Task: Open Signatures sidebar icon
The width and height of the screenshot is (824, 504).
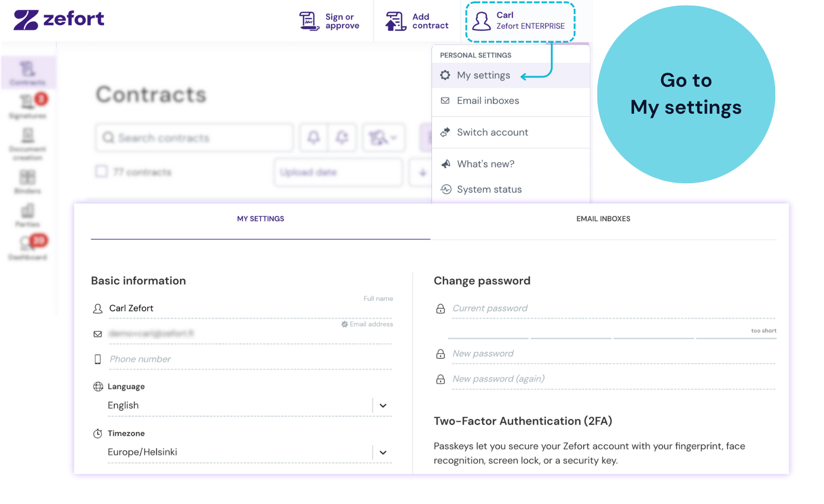Action: tap(28, 106)
